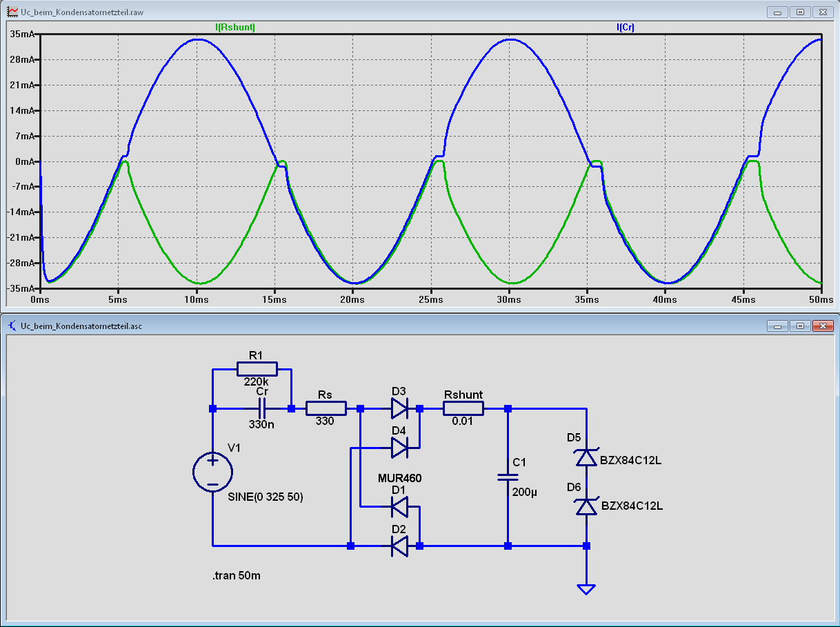Select diode D4 symbol
The width and height of the screenshot is (840, 627).
(400, 448)
